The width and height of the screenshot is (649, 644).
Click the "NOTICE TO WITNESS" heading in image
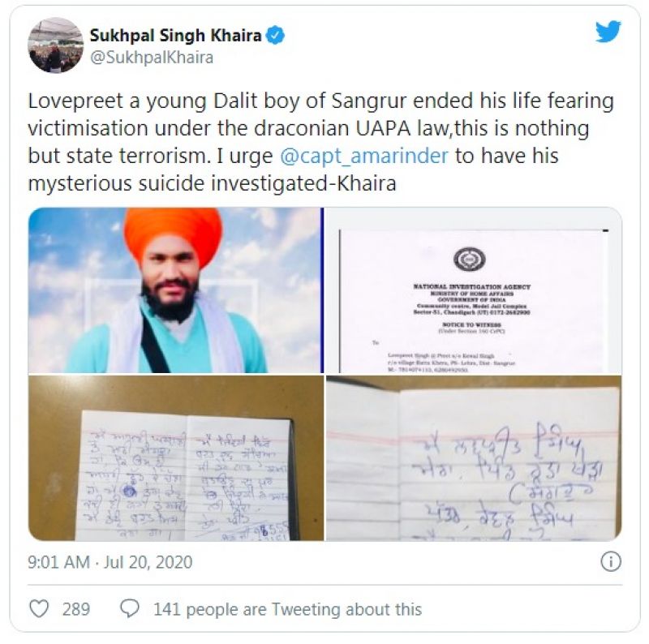tap(471, 325)
